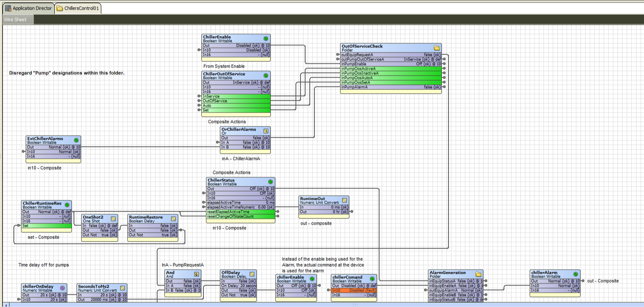Screen dimensions: 644x307
Task: Click the chillerAlarm block's green icon
Action: [575, 274]
